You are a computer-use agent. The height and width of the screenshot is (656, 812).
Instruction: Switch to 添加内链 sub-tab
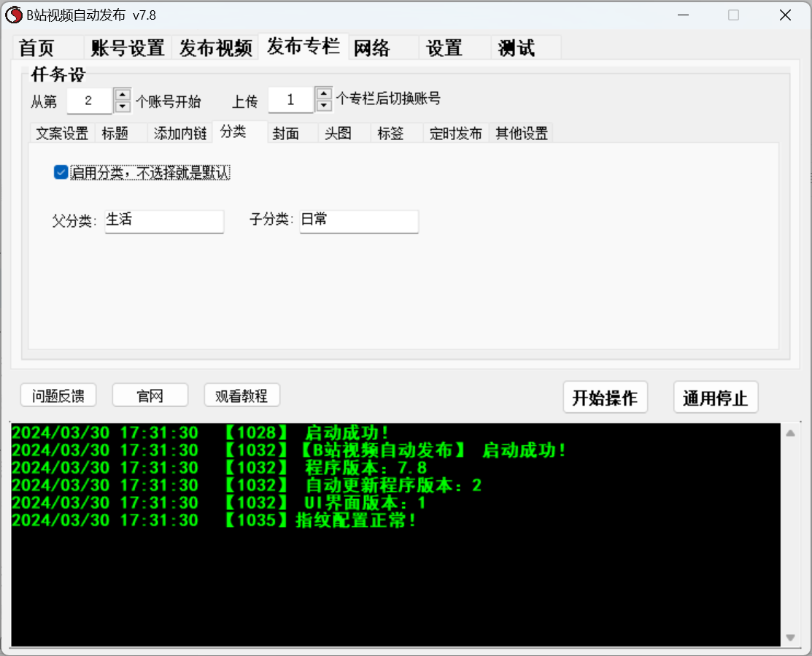coord(179,133)
